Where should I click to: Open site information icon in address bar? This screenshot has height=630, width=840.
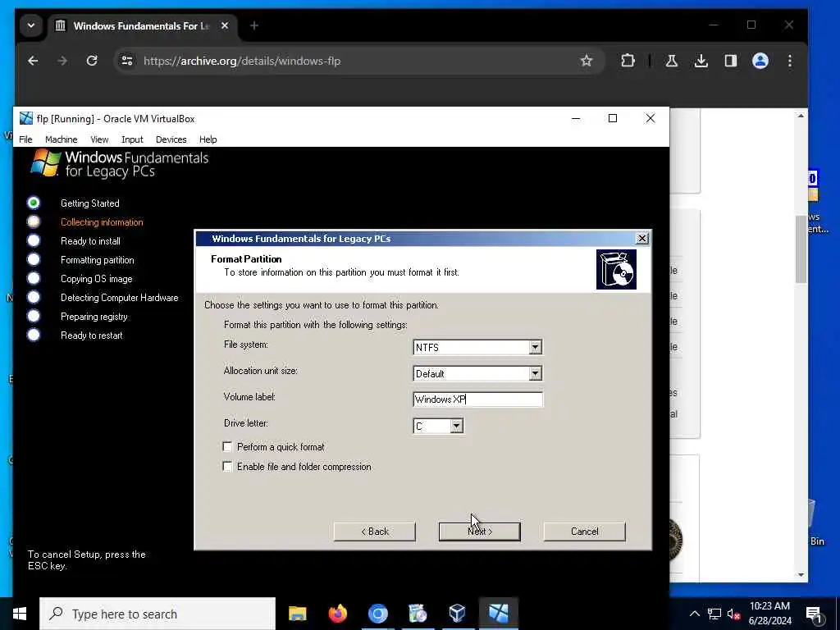tap(127, 61)
